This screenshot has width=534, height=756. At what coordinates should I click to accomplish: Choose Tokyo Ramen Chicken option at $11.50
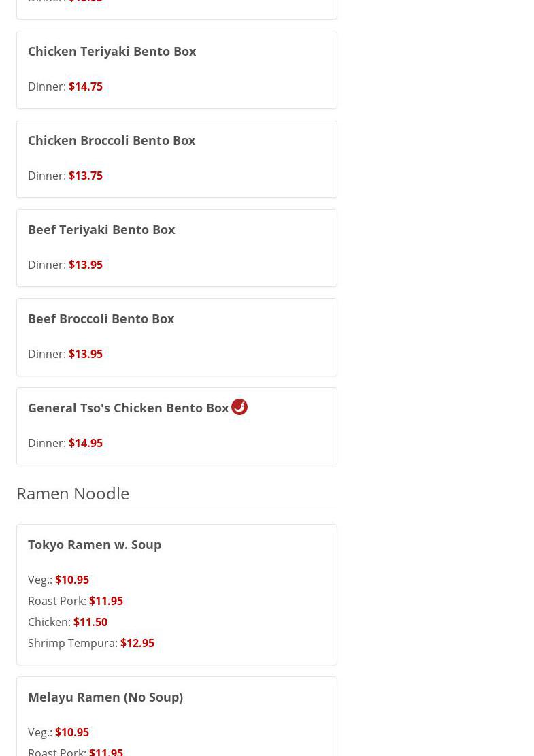pos(90,622)
